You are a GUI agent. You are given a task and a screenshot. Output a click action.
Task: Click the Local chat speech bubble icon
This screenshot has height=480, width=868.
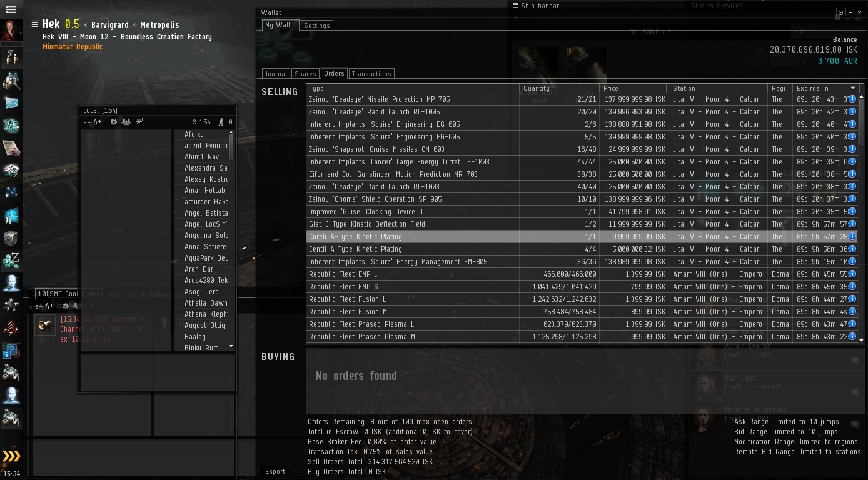[x=139, y=121]
